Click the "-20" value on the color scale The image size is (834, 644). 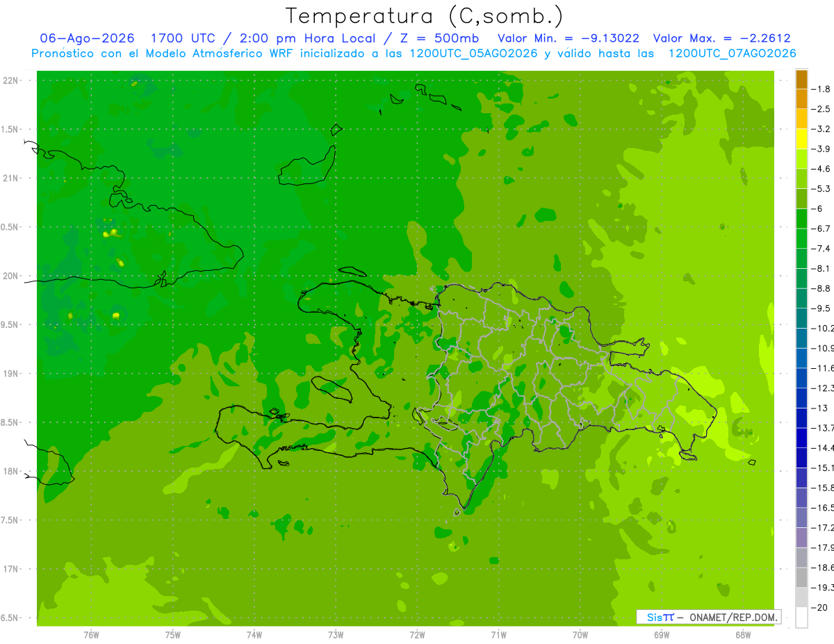(820, 607)
